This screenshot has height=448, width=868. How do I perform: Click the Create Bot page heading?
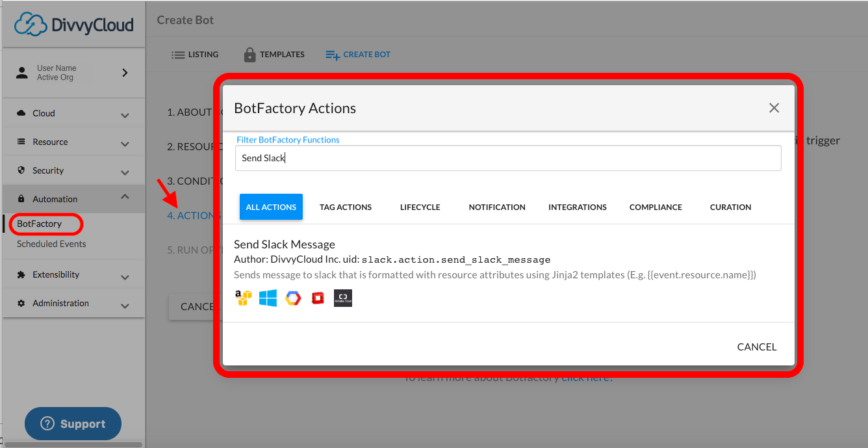(185, 20)
